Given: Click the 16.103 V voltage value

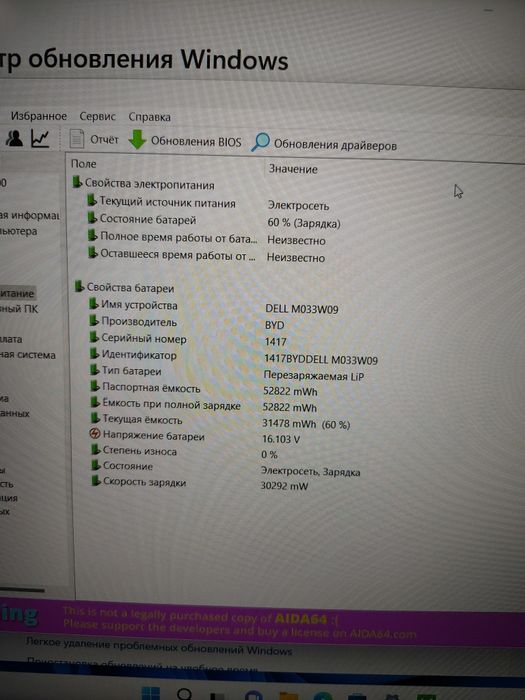Looking at the screenshot, I should point(281,439).
